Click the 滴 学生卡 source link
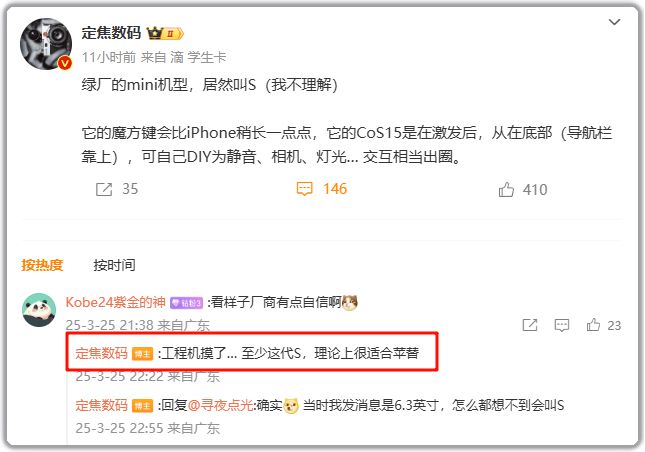The image size is (645, 452). (198, 57)
